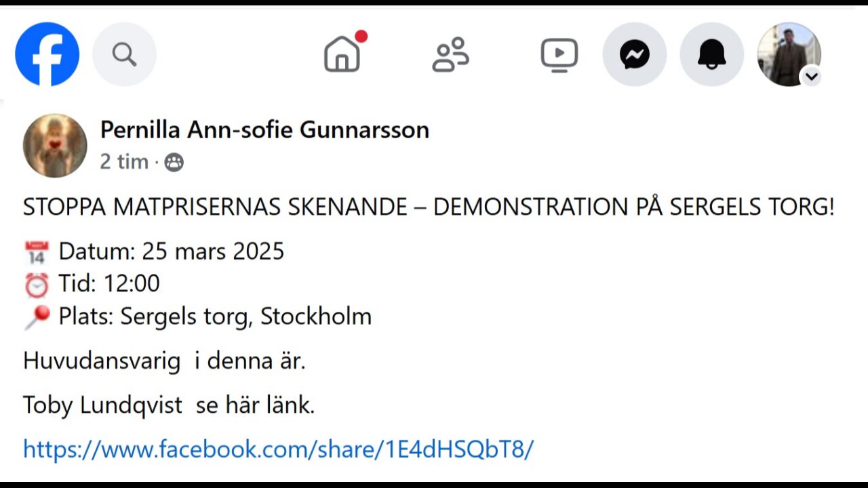Open the search magnifier icon
The width and height of the screenshot is (868, 488).
click(x=124, y=54)
